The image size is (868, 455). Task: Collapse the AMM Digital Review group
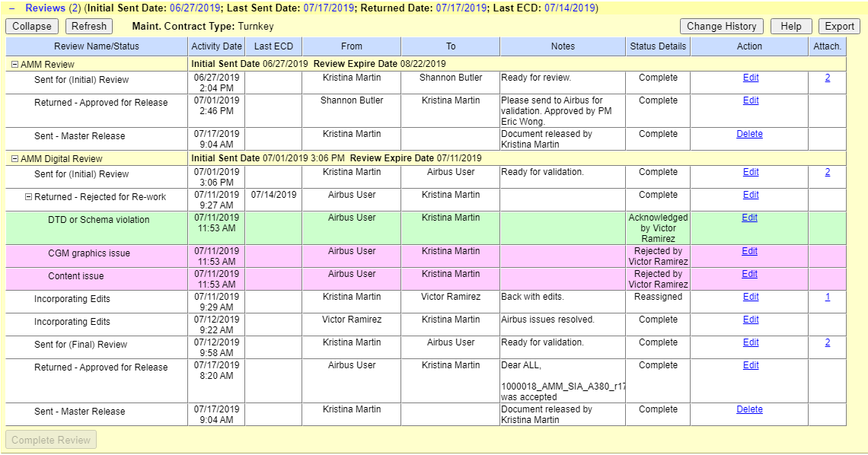tap(15, 159)
